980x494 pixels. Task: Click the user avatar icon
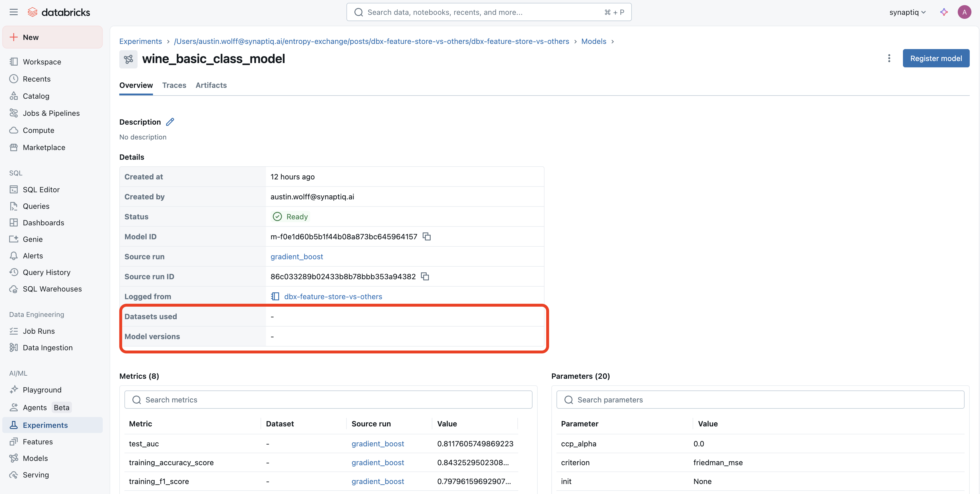964,12
